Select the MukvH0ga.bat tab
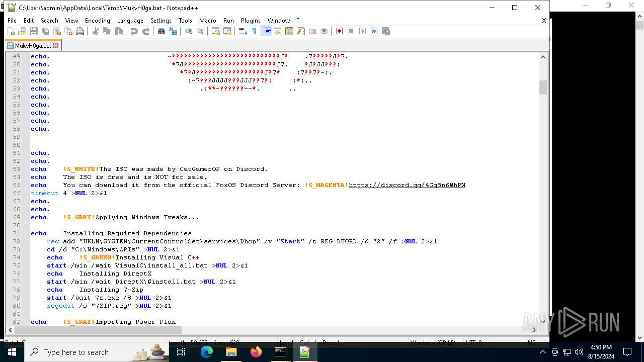Image resolution: width=644 pixels, height=362 pixels. pyautogui.click(x=33, y=45)
